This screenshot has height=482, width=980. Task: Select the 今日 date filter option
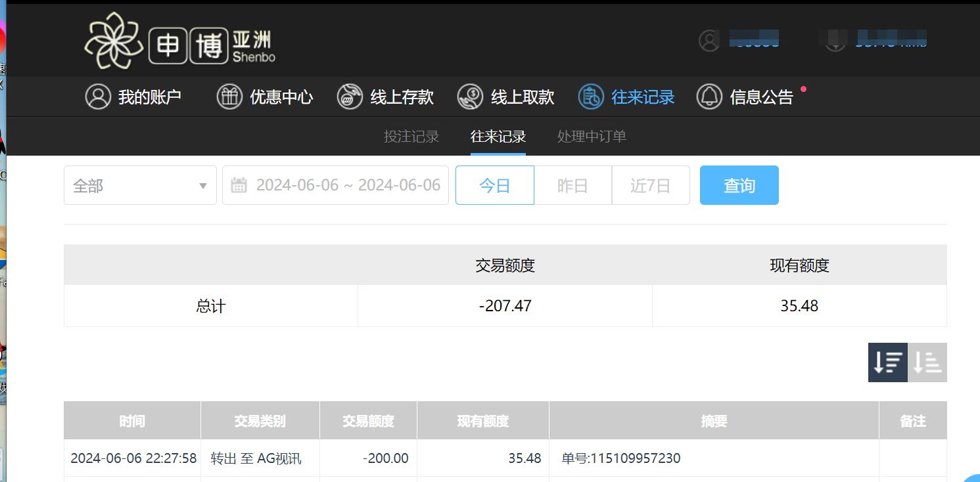click(x=494, y=185)
